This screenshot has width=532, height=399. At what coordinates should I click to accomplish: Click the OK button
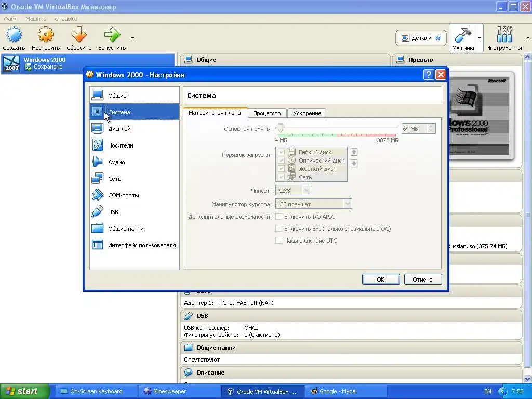(x=381, y=279)
